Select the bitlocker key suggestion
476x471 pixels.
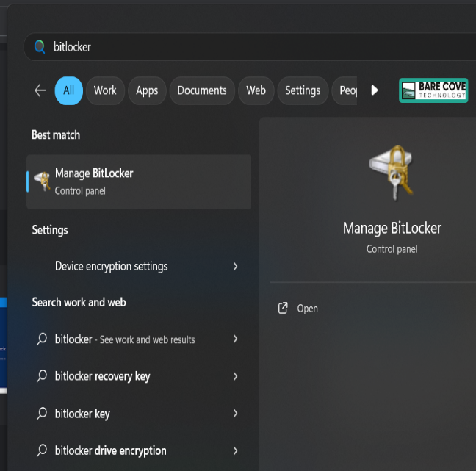(139, 413)
